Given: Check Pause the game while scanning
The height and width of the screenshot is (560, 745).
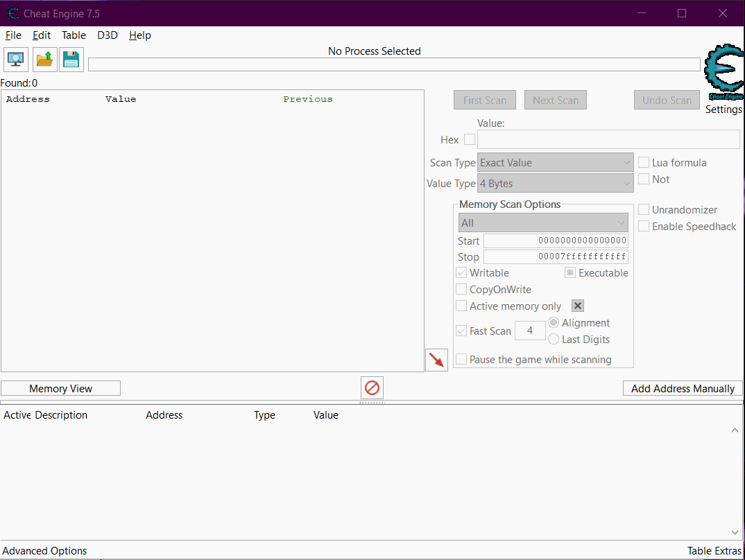Looking at the screenshot, I should [x=461, y=359].
